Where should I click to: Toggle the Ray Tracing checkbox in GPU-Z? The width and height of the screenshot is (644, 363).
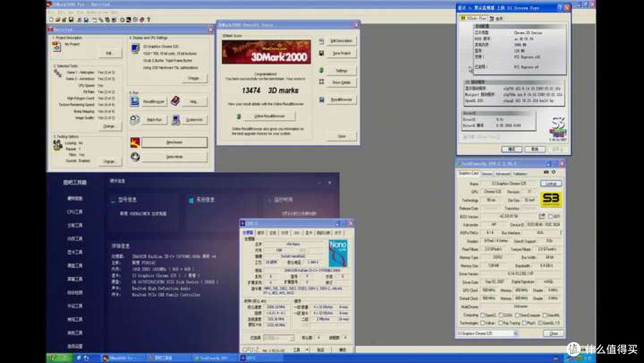(x=500, y=323)
